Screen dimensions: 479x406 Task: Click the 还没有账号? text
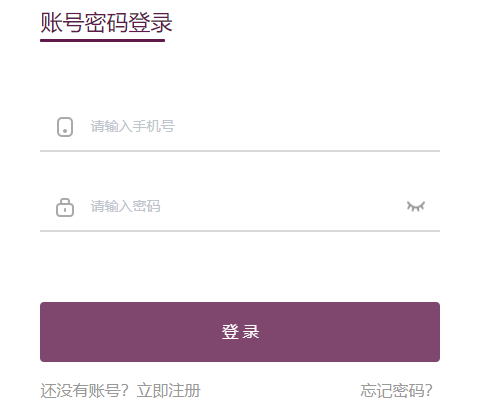[x=85, y=390]
